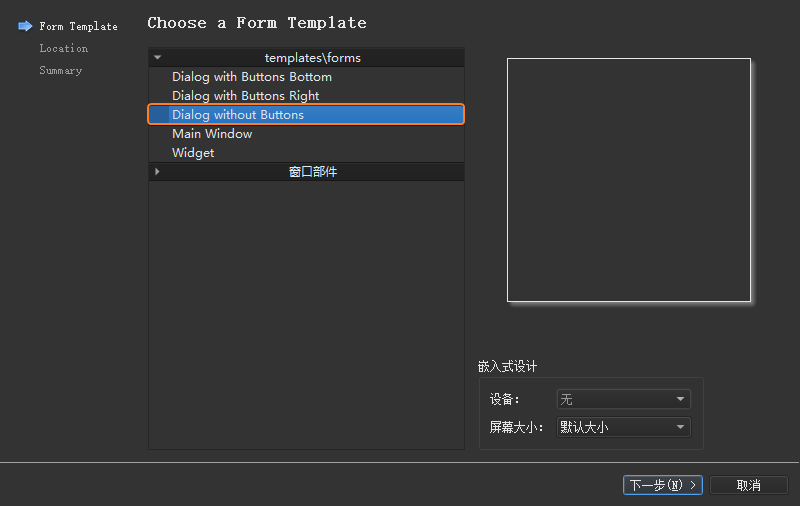Viewport: 800px width, 506px height.
Task: Click the 窗口部件 category header
Action: tap(312, 172)
